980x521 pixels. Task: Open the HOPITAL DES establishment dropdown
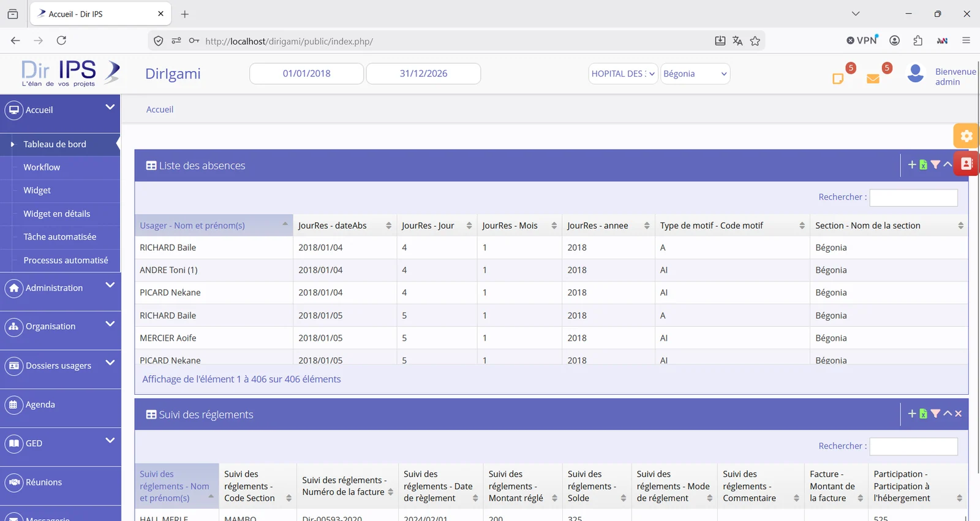623,74
